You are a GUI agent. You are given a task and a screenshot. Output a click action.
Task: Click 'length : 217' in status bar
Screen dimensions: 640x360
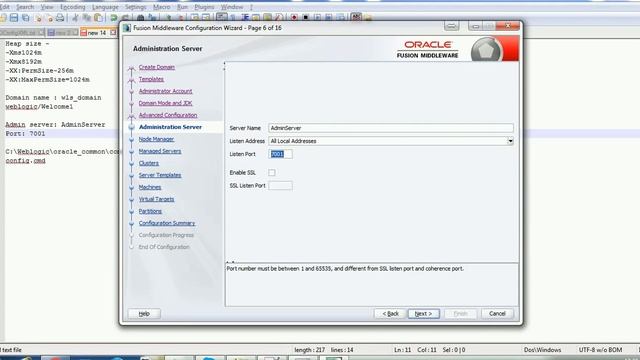310,350
